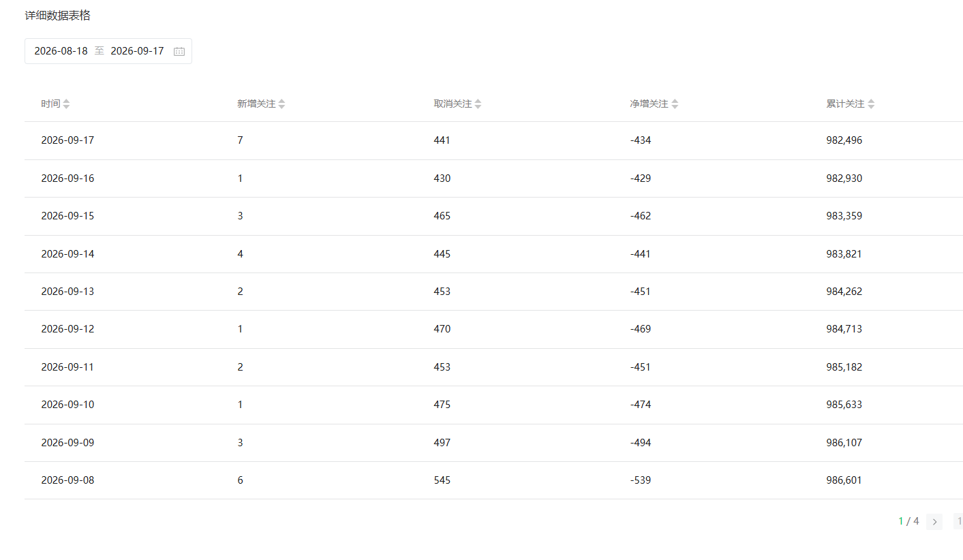The image size is (963, 560).
Task: Select the 2026-09-10 row date
Action: (67, 405)
